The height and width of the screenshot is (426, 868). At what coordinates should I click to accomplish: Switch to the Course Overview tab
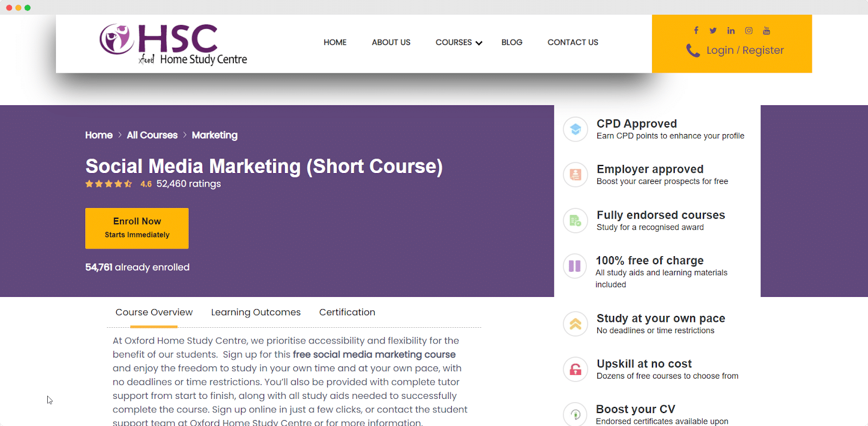(x=154, y=313)
